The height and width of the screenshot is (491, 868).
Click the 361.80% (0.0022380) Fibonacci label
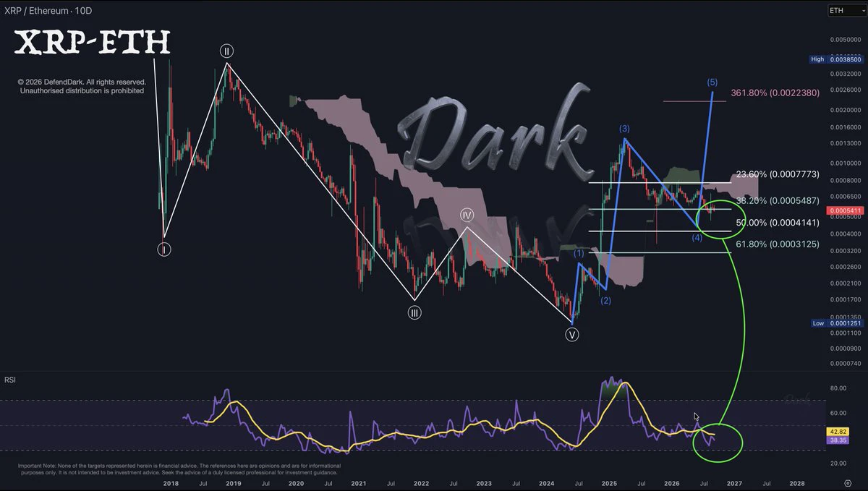(x=775, y=93)
